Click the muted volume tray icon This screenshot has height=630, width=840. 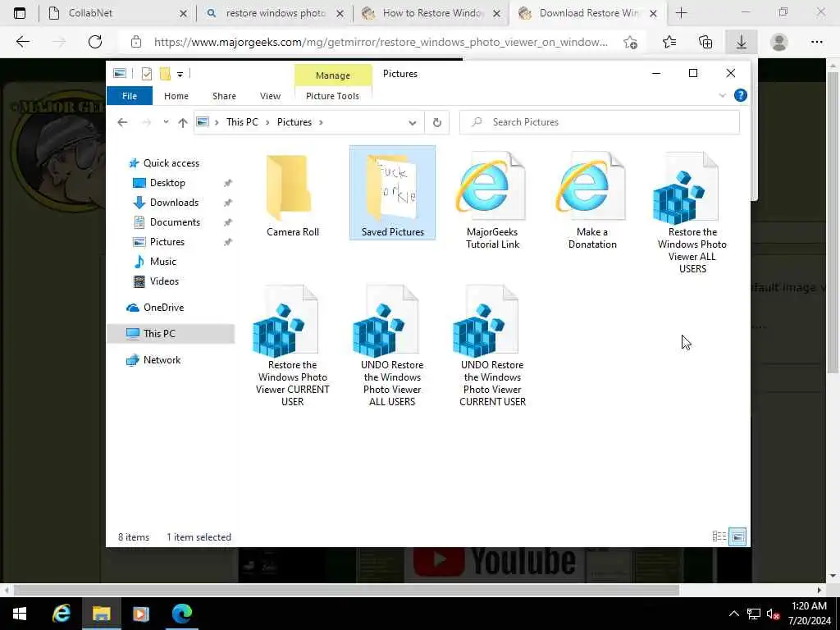tap(773, 614)
